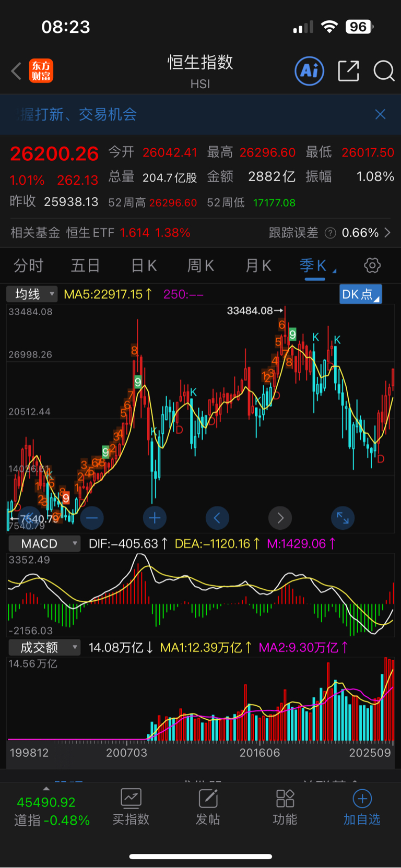Tap the 加自选 plus icon
401x868 pixels.
(362, 798)
